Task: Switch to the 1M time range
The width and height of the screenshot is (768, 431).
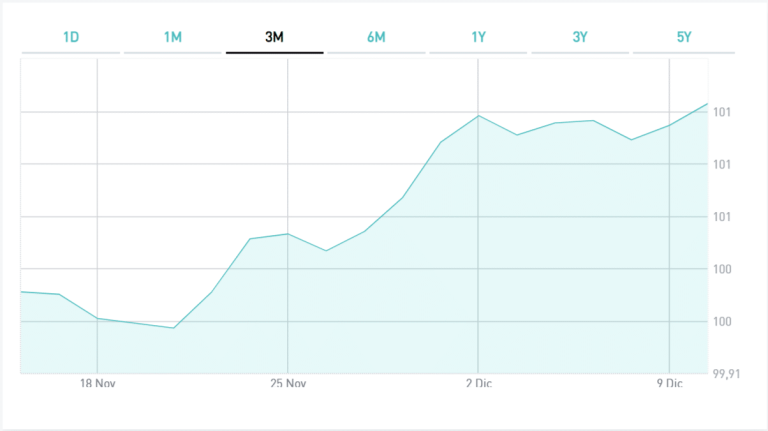Action: point(173,37)
